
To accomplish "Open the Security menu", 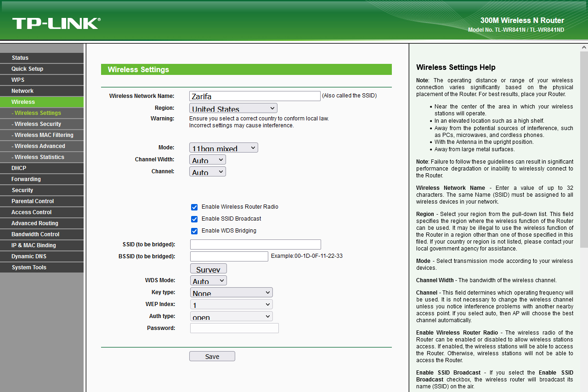I will click(42, 190).
